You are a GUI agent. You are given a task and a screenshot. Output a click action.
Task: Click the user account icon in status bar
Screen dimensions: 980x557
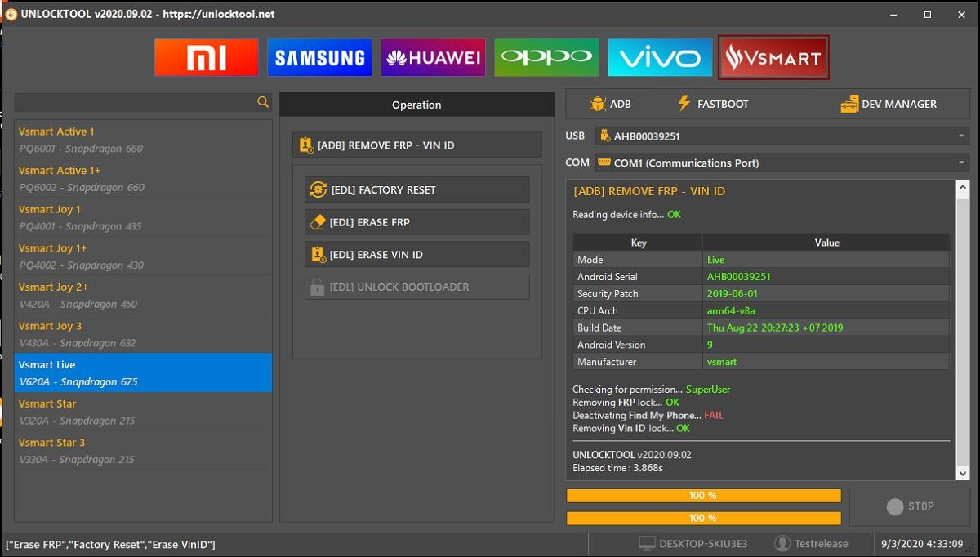782,543
